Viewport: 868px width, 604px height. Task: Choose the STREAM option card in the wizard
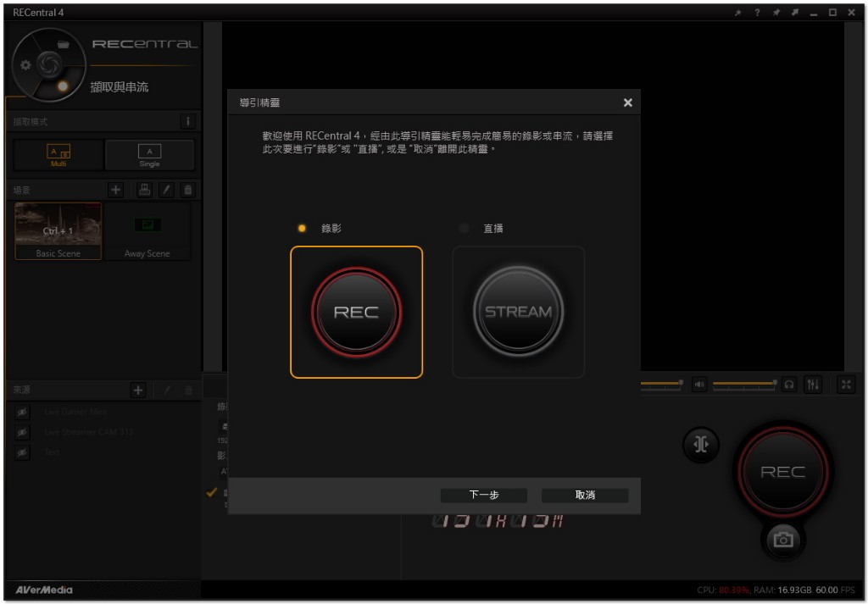(x=519, y=312)
